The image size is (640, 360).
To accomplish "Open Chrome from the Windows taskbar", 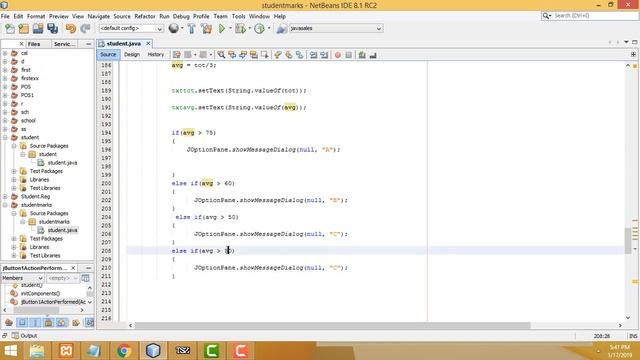I will (x=124, y=351).
